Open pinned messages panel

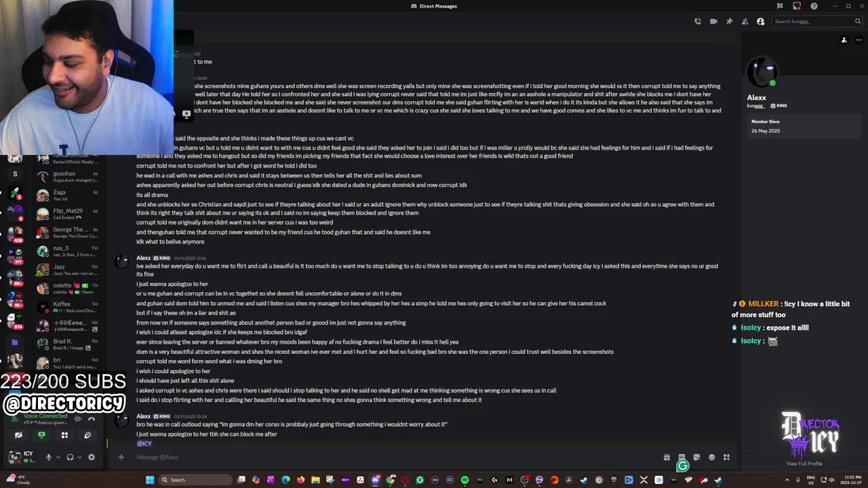click(729, 21)
